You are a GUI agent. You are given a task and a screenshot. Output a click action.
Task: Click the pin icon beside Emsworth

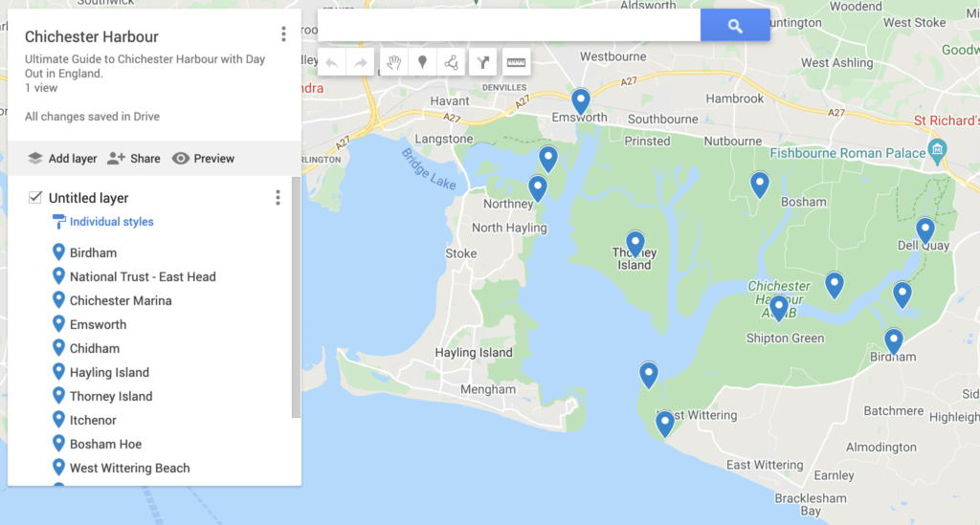coord(58,323)
